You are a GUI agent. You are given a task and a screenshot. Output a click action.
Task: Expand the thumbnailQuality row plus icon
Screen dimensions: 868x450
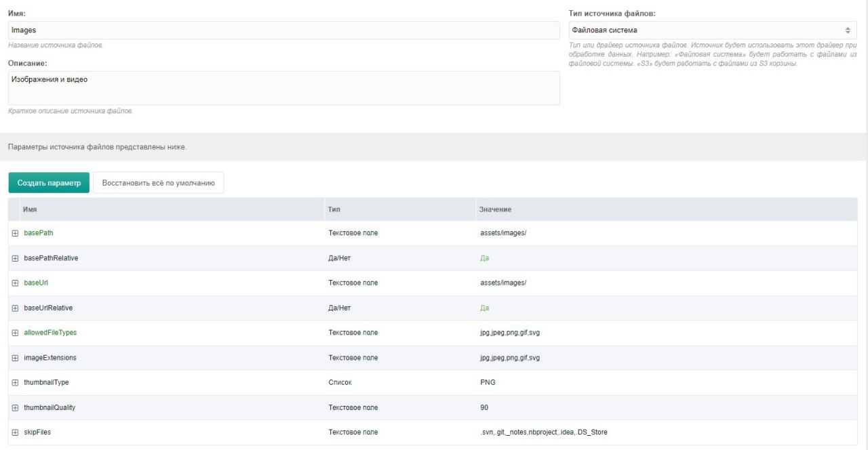click(x=15, y=407)
